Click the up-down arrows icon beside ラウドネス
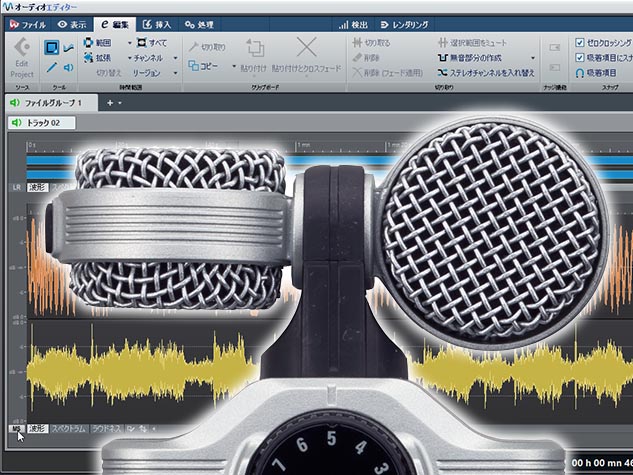Screen dimensions: 633x475 pyautogui.click(x=143, y=429)
